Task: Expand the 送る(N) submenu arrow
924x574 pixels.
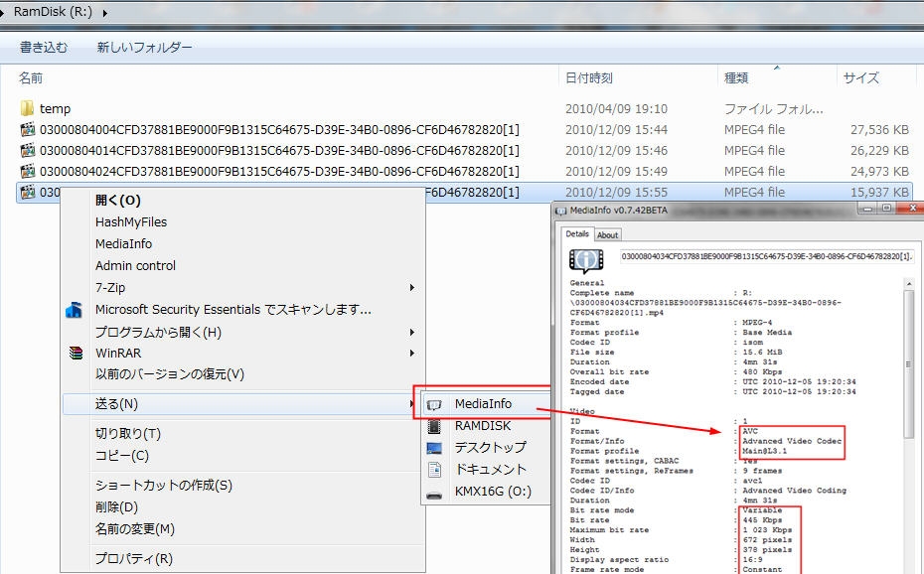Action: tap(412, 404)
